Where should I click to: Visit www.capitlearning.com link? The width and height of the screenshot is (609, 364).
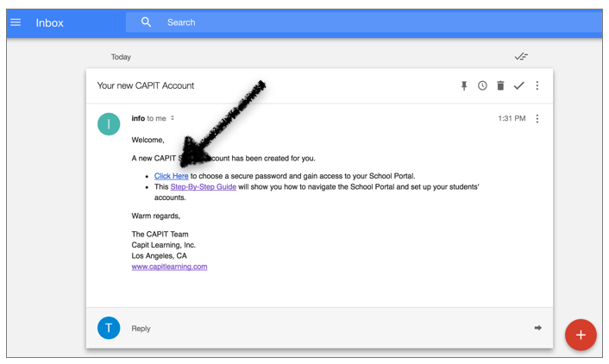tap(169, 267)
